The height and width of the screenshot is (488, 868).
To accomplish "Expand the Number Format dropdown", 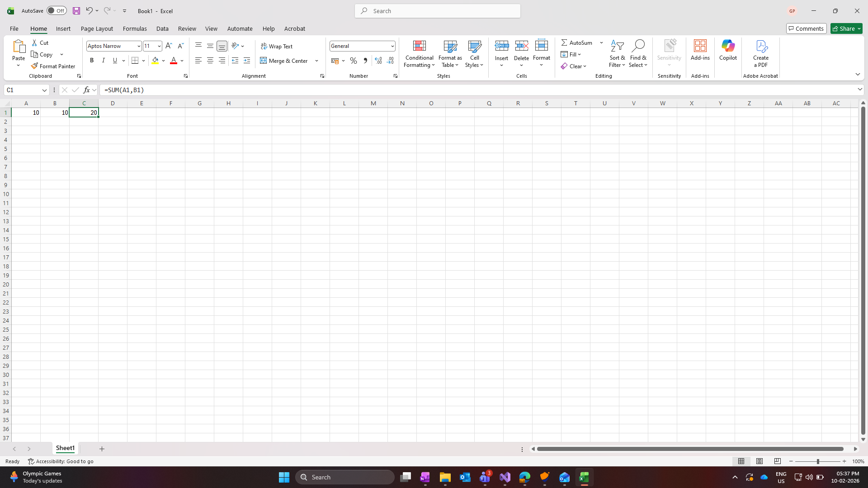I will coord(392,46).
